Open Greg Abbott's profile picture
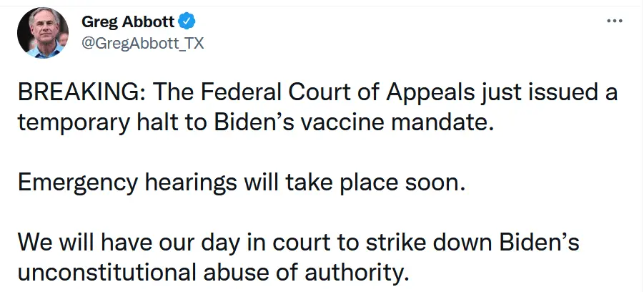The width and height of the screenshot is (644, 292). 43,32
